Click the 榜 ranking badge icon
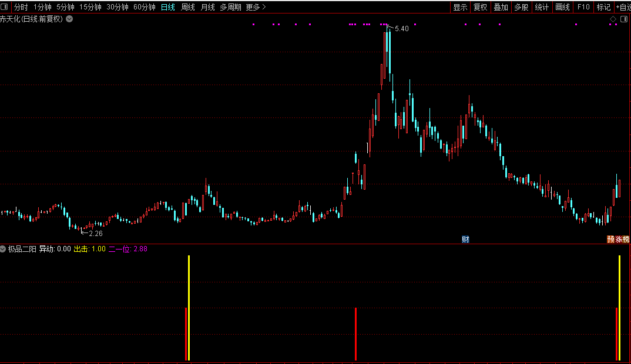631x364 pixels. [x=626, y=240]
